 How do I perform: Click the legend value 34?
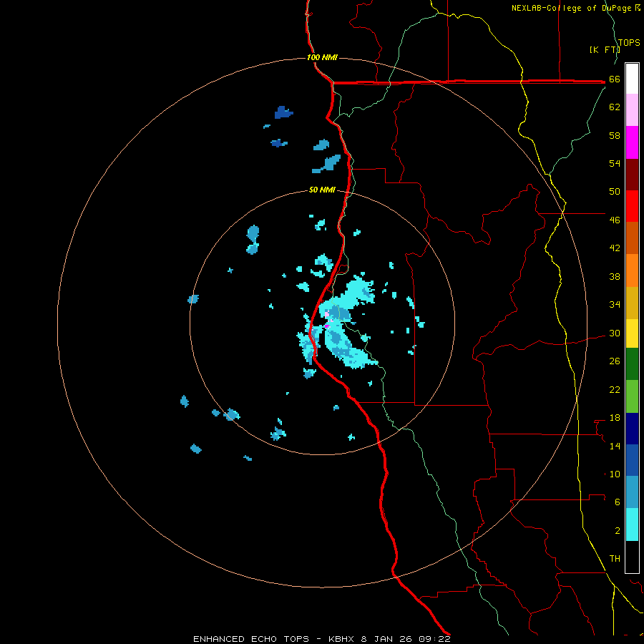615,304
